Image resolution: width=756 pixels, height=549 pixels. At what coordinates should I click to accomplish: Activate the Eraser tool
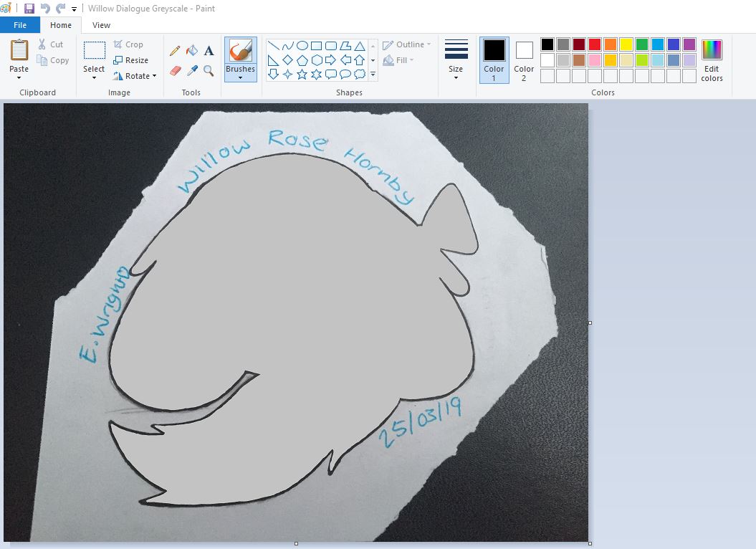pyautogui.click(x=175, y=70)
